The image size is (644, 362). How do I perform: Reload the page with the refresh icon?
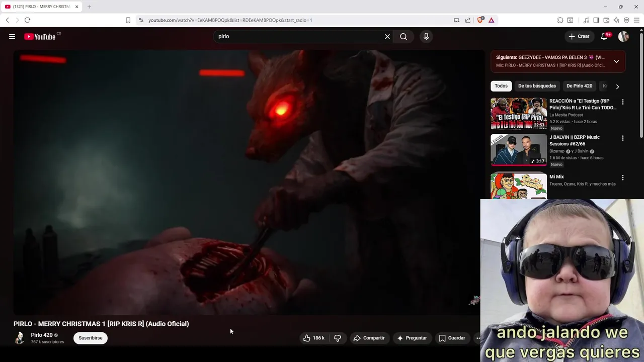[x=27, y=20]
